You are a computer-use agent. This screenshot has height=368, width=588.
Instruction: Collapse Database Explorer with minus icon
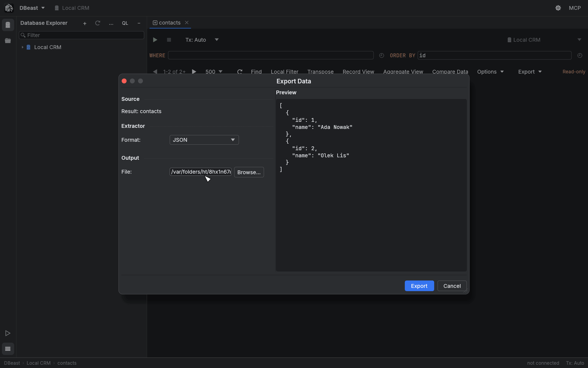point(139,23)
